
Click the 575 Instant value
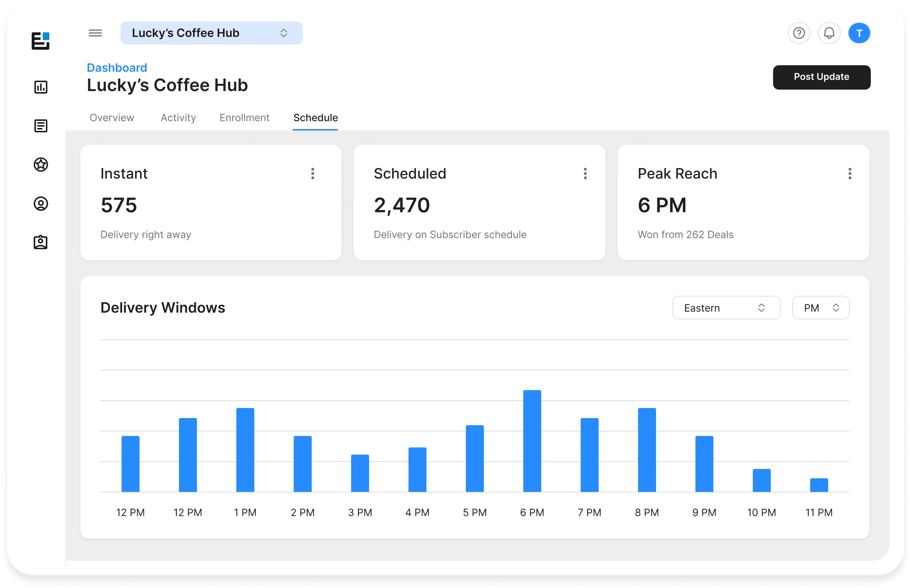point(119,205)
